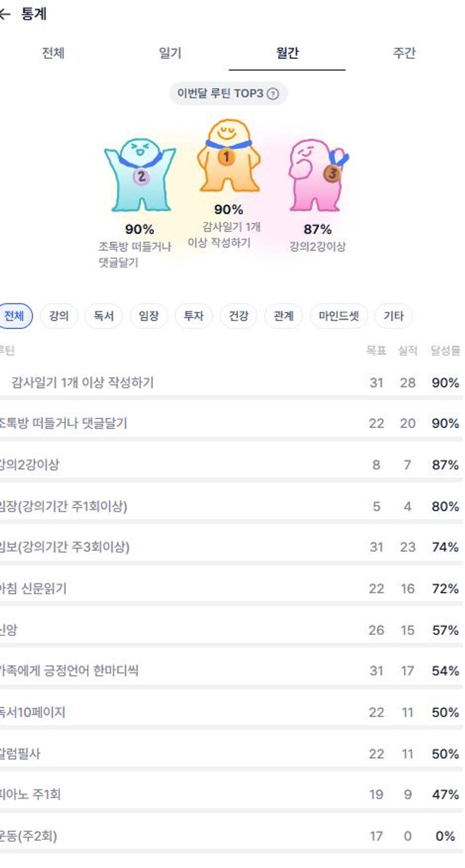
Task: Open the 주간 tab
Action: [x=404, y=53]
